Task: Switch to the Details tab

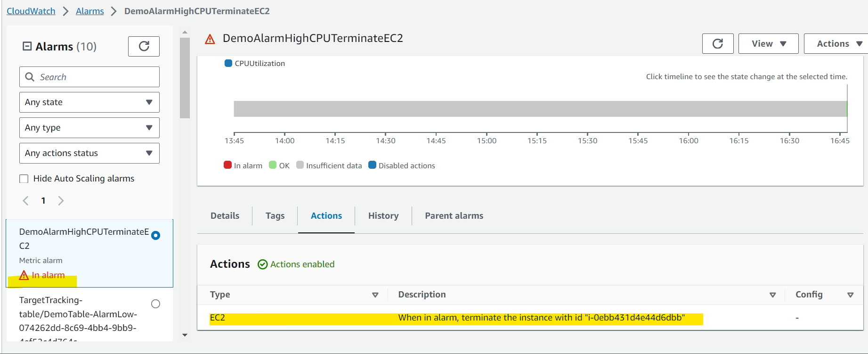Action: (x=225, y=216)
